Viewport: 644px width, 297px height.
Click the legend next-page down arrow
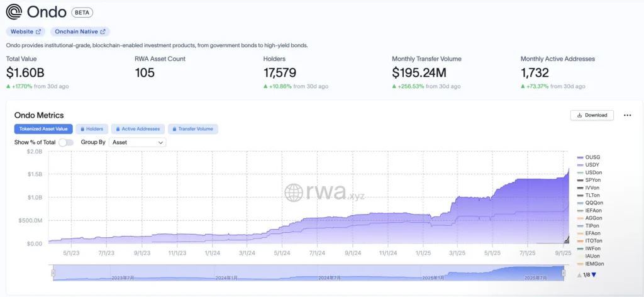[594, 275]
